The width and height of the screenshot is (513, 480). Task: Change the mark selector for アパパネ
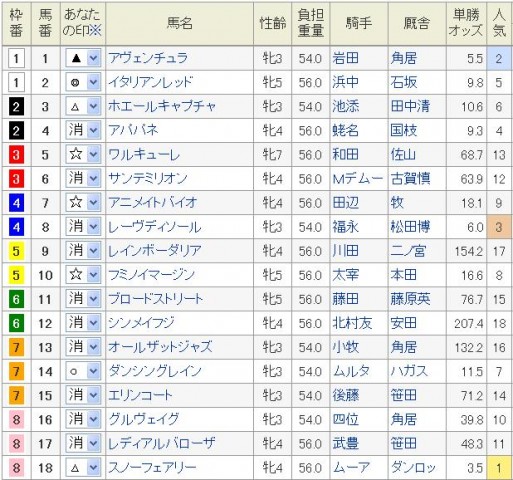tap(83, 131)
